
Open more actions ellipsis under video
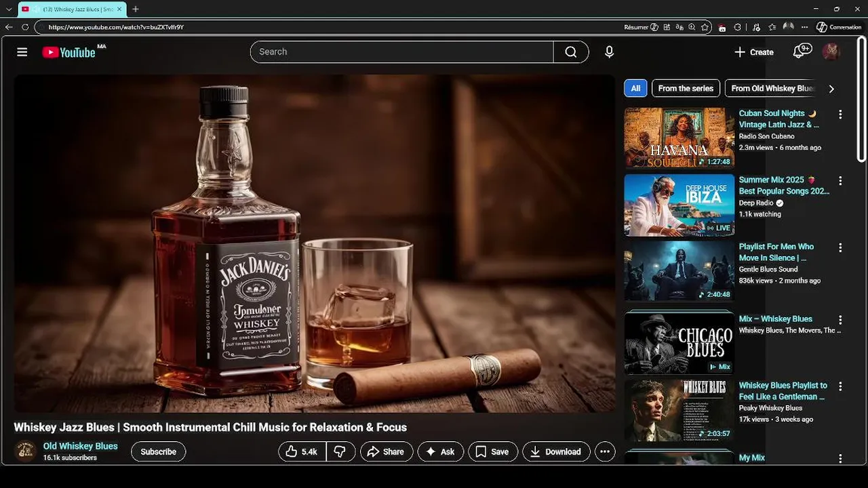point(605,451)
